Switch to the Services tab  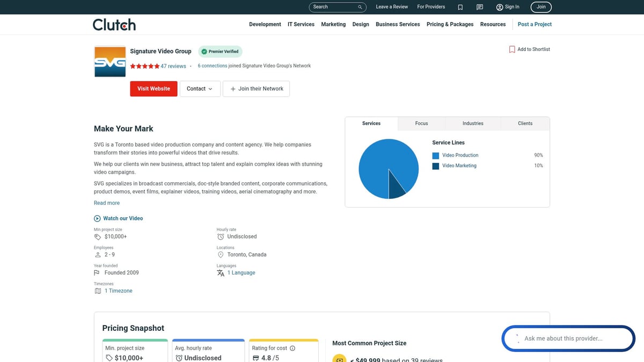pos(371,123)
